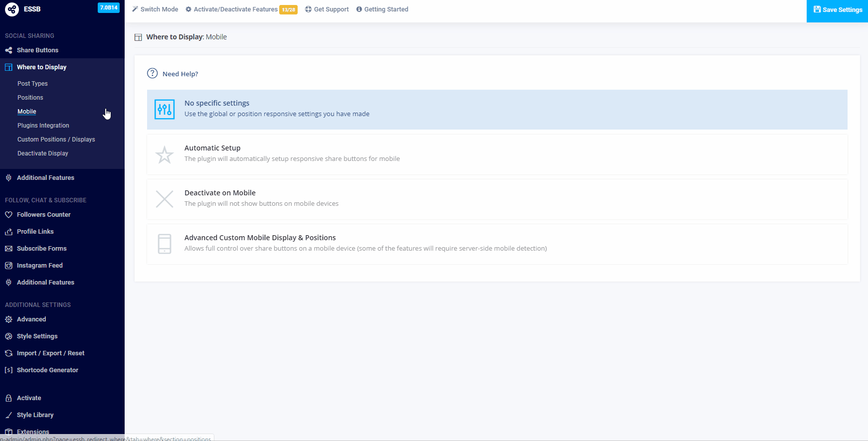Expand the Style Settings sidebar section
Image resolution: width=868 pixels, height=441 pixels.
pyautogui.click(x=37, y=336)
